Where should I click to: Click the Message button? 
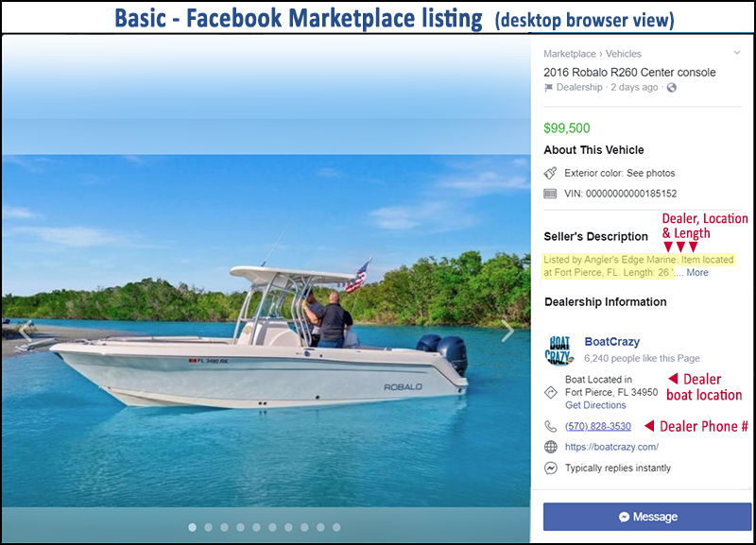coord(647,517)
